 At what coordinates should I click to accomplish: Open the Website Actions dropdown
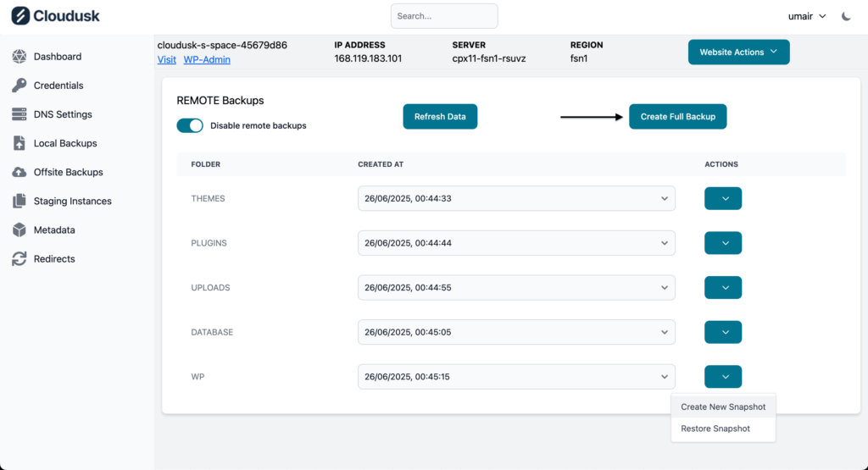click(738, 53)
